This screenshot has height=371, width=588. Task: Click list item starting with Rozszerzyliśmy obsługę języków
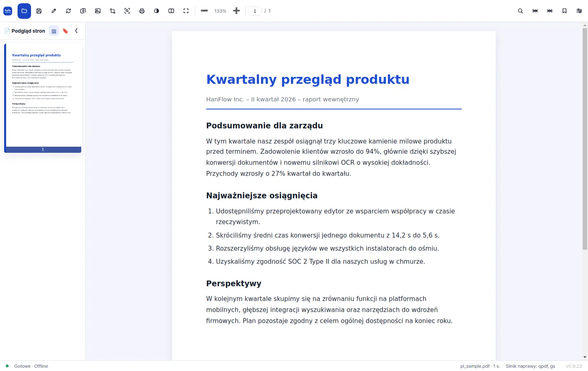(323, 248)
